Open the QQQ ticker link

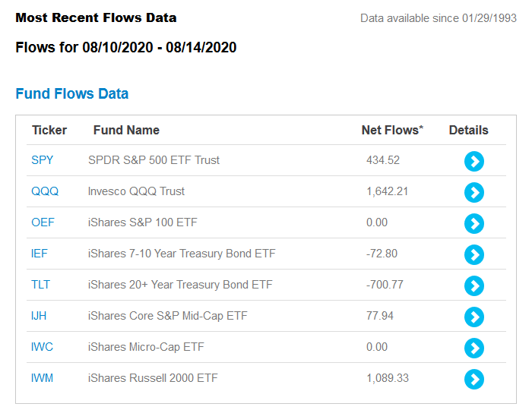(45, 191)
